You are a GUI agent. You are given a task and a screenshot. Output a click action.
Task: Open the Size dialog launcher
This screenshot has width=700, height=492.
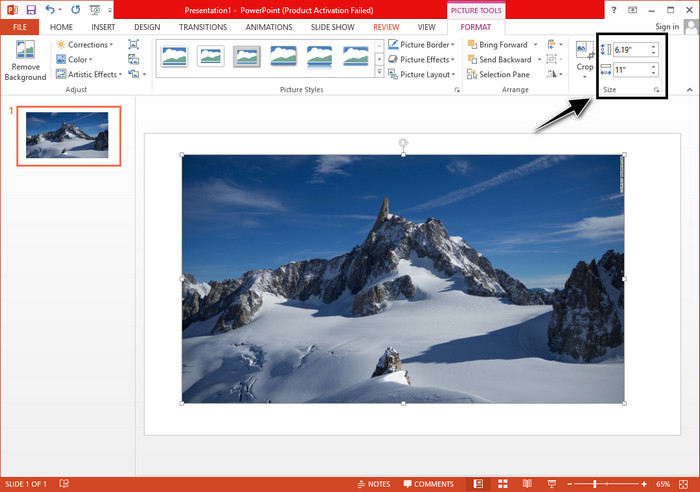click(656, 90)
